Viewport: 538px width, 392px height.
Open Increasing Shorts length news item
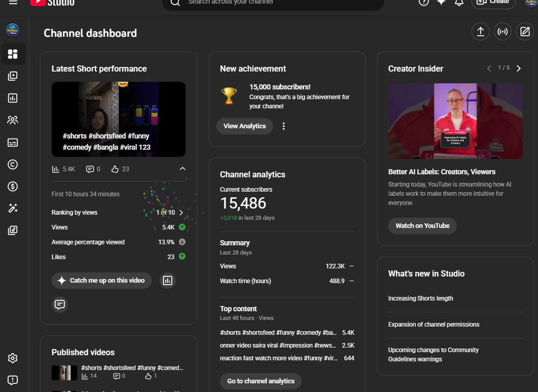pos(420,298)
